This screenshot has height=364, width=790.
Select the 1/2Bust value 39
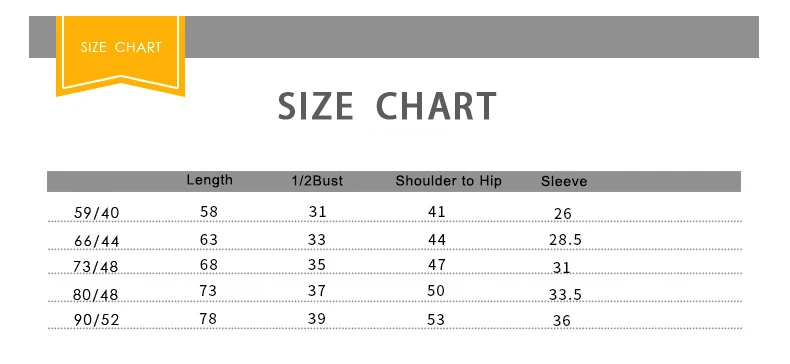(317, 319)
